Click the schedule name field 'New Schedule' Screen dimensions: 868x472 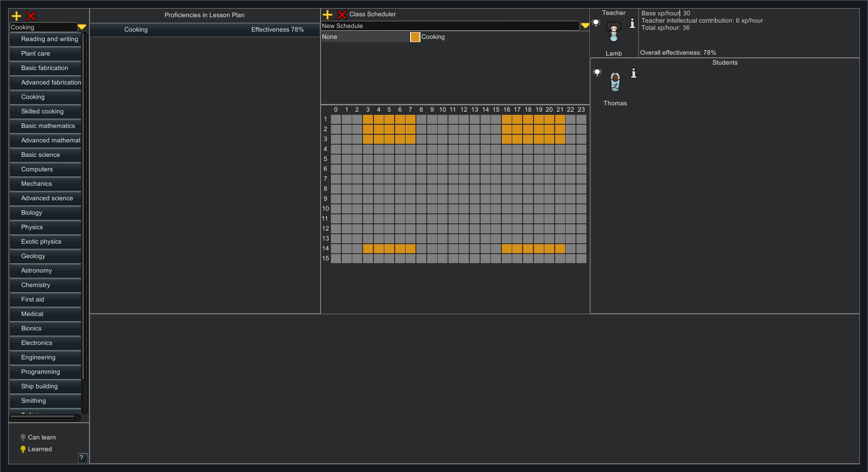(x=450, y=26)
